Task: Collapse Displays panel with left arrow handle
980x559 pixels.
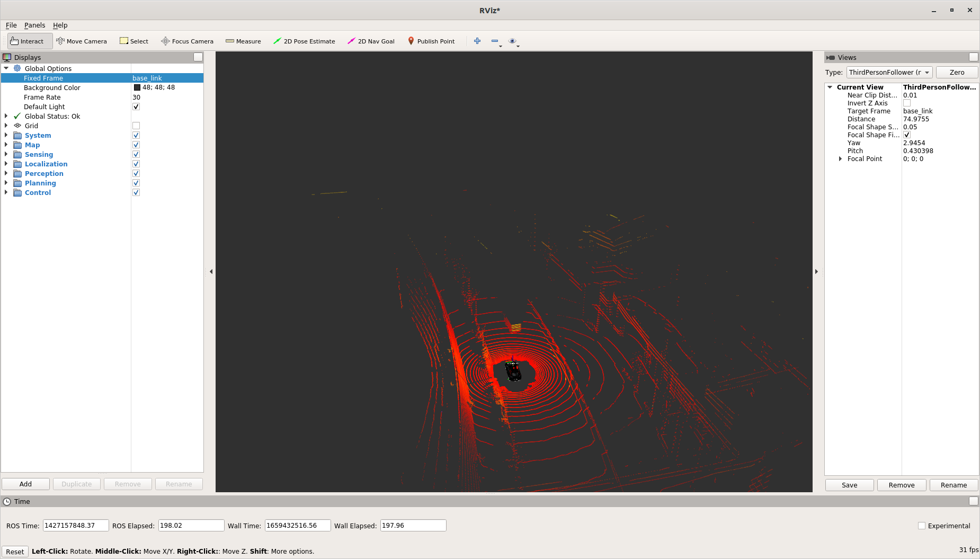Action: click(x=211, y=271)
